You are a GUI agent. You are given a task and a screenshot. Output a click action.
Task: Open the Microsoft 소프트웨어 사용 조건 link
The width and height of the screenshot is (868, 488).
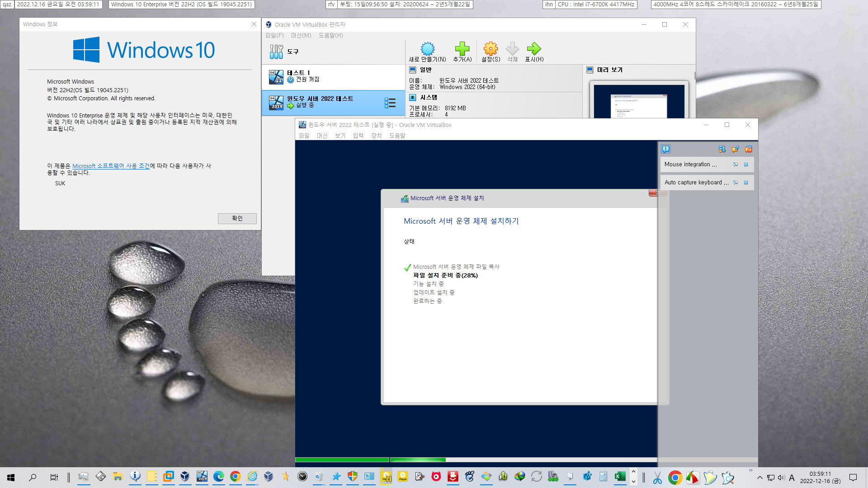(x=111, y=166)
